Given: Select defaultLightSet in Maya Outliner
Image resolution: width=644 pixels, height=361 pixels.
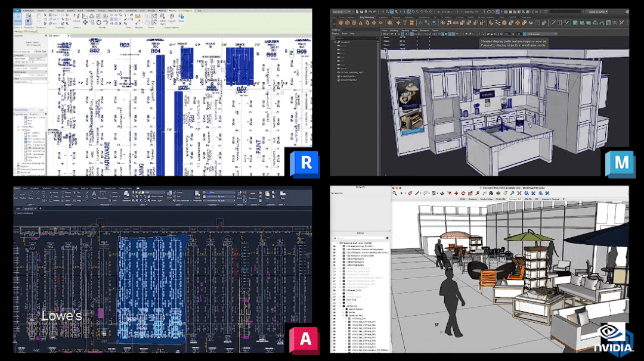Looking at the screenshot, I should coord(348,76).
